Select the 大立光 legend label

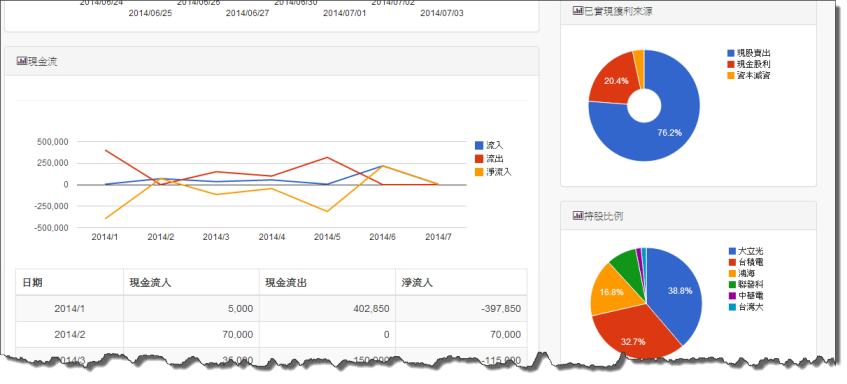click(x=751, y=251)
